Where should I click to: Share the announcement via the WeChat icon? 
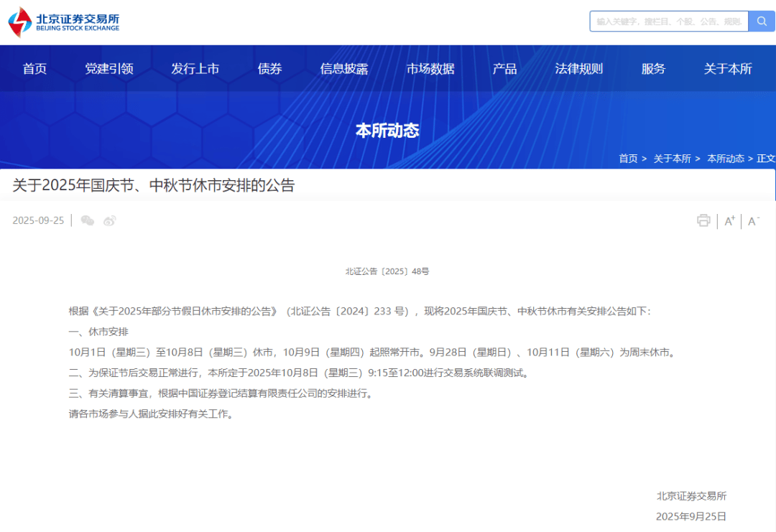coord(88,220)
